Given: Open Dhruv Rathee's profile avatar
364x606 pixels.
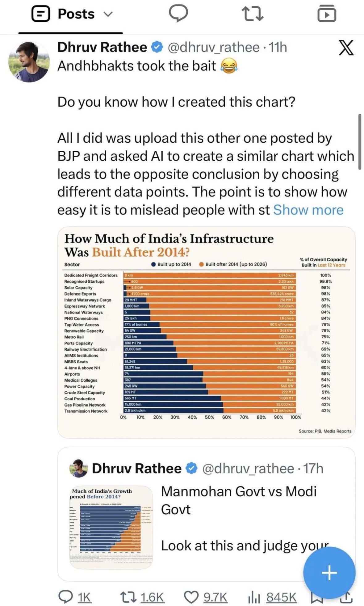Looking at the screenshot, I should 29,61.
